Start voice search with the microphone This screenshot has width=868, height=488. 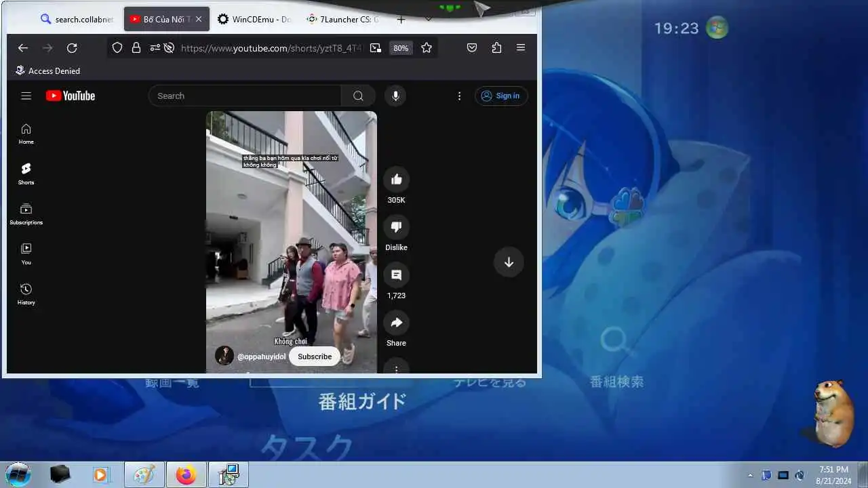[395, 96]
